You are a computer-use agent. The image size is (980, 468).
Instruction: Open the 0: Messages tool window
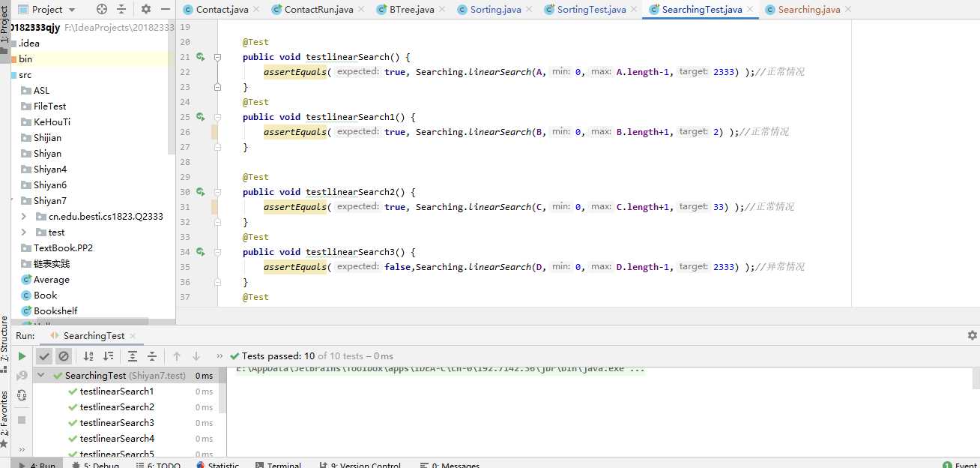(450, 465)
